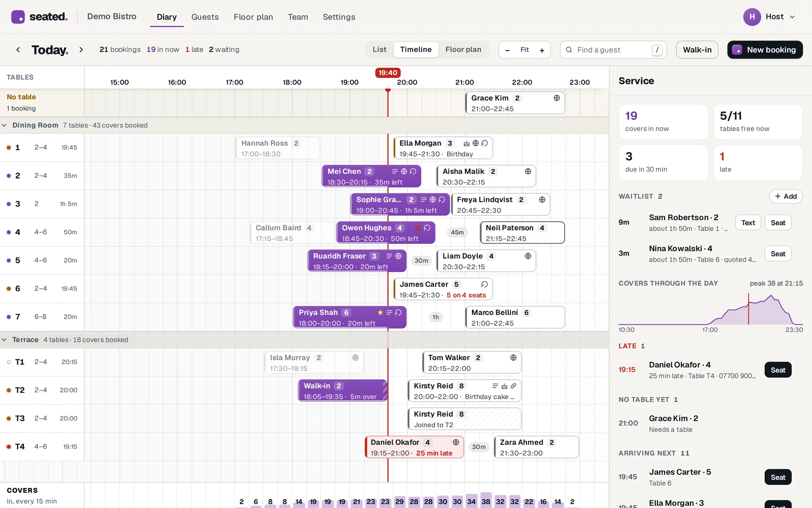Click globe icon on Grace Kim booking
812x508 pixels.
(x=557, y=98)
